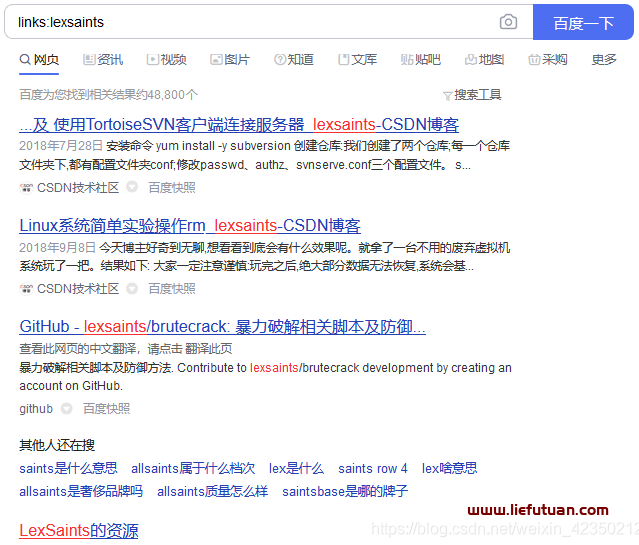Click the 其他人还在搜 heading

pyautogui.click(x=57, y=446)
